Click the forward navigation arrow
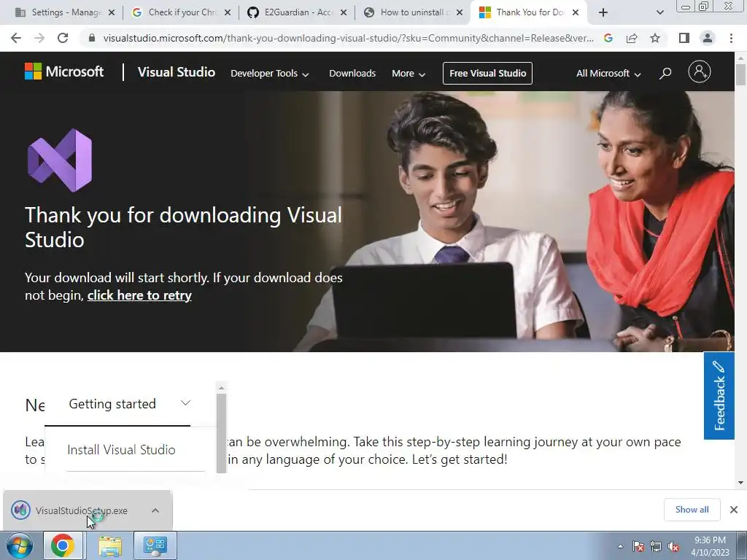 39,38
